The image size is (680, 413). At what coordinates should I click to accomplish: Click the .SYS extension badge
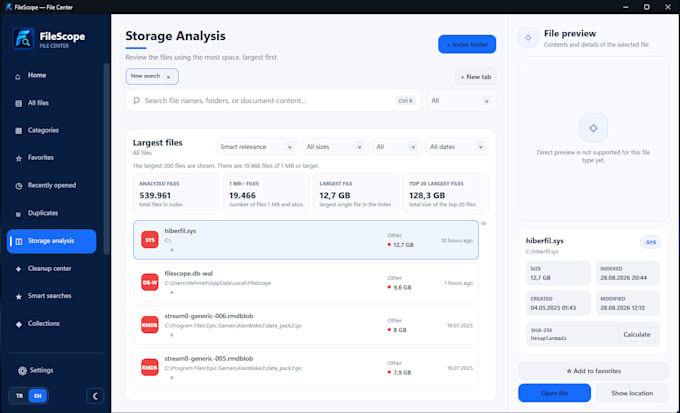(x=651, y=243)
